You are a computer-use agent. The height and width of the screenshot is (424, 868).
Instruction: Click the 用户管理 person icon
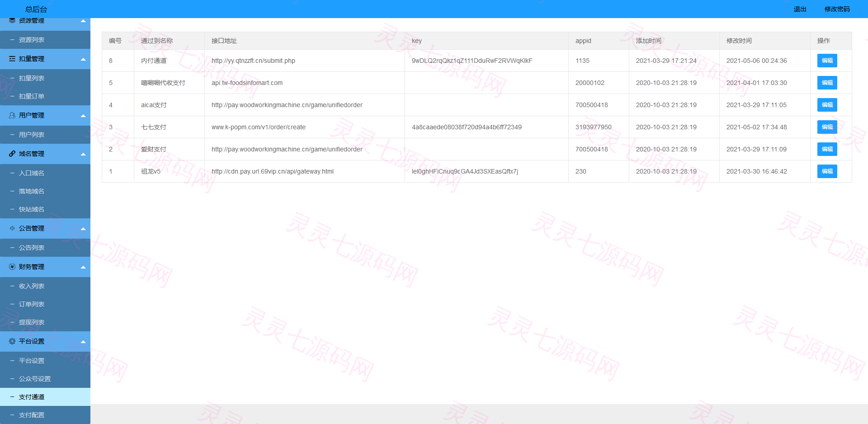[12, 115]
